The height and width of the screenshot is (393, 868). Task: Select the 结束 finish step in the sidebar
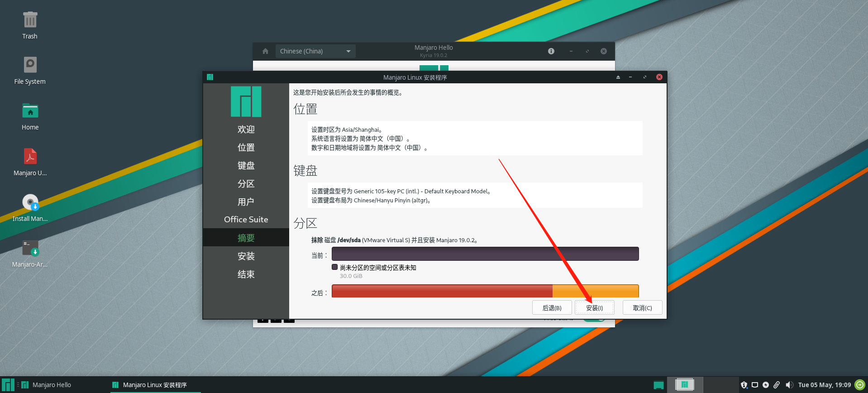[x=246, y=274]
